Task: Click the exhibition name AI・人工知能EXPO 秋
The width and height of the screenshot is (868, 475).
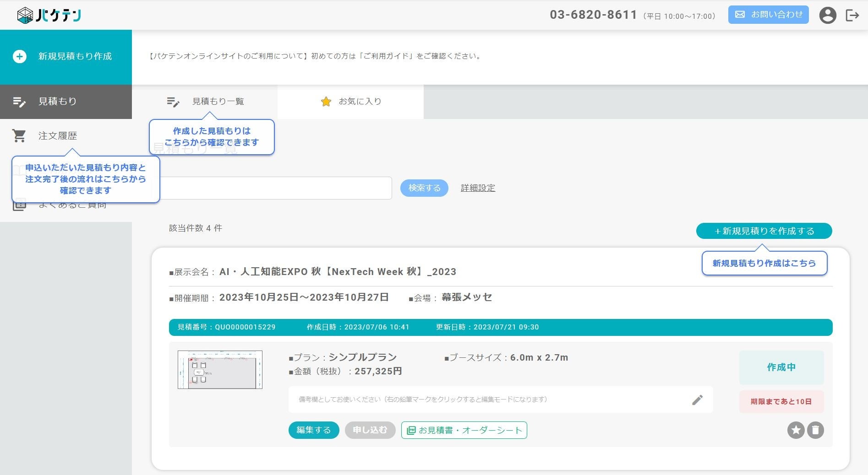Action: pyautogui.click(x=338, y=272)
